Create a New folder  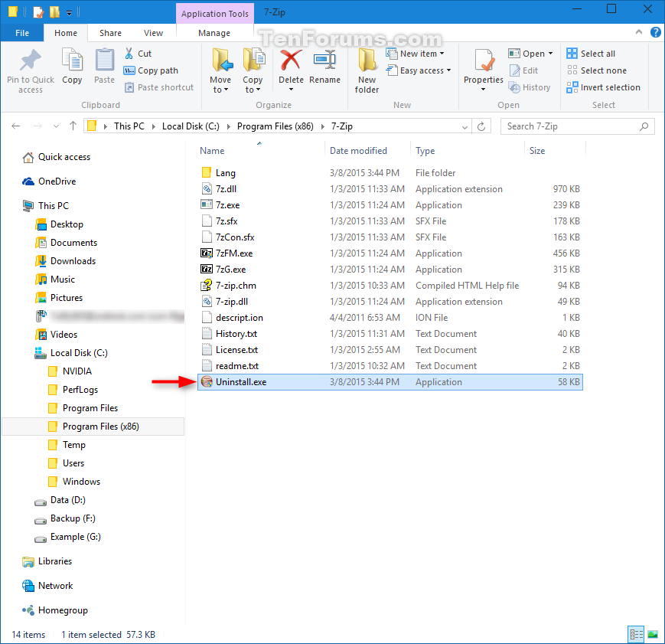pos(367,70)
